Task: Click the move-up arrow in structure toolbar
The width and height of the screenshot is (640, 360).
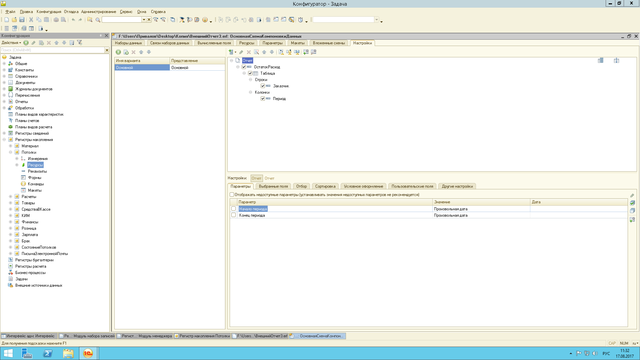Action: pos(264,52)
